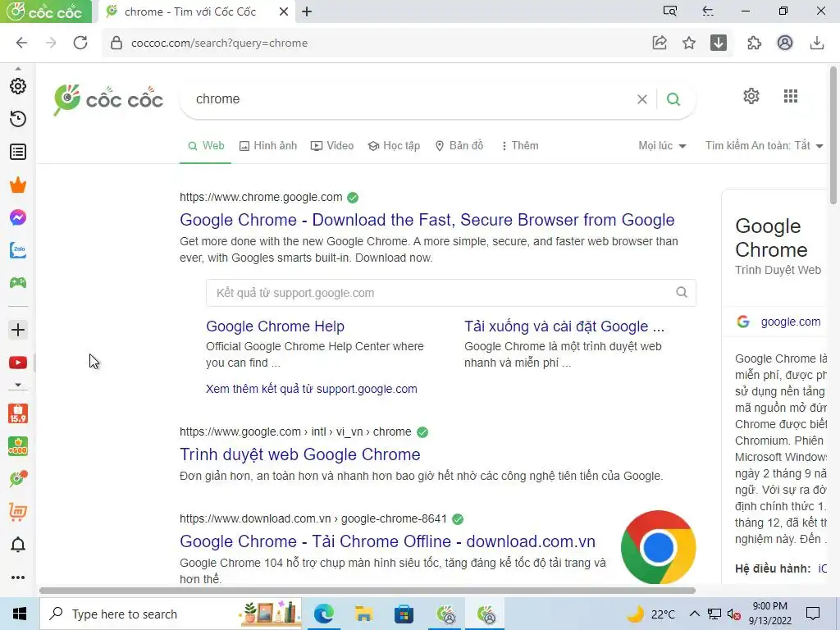This screenshot has height=630, width=840.
Task: Open Trình duyệt web Google Chrome result
Action: pyautogui.click(x=300, y=454)
